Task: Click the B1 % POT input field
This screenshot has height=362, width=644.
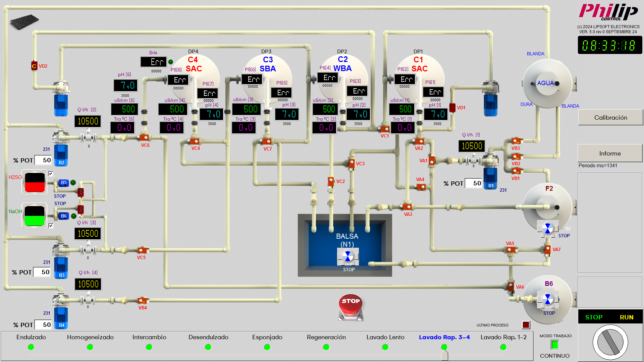Action: point(474,183)
